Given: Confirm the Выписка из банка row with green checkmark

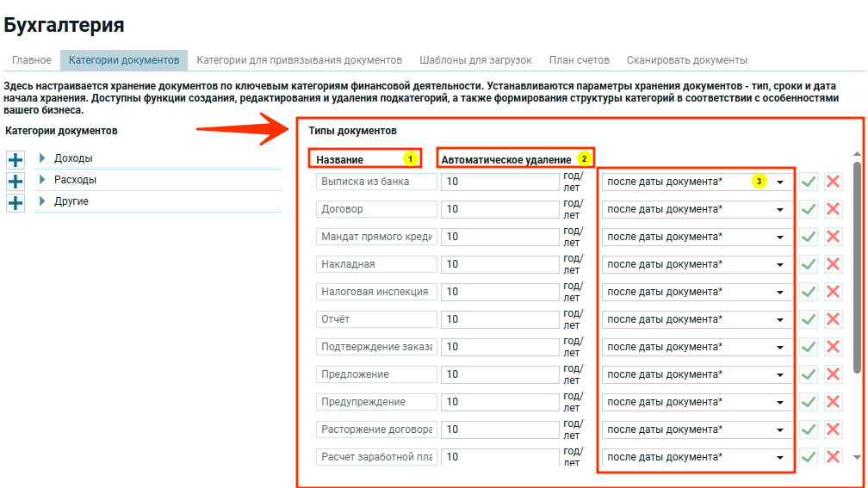Looking at the screenshot, I should pyautogui.click(x=809, y=182).
